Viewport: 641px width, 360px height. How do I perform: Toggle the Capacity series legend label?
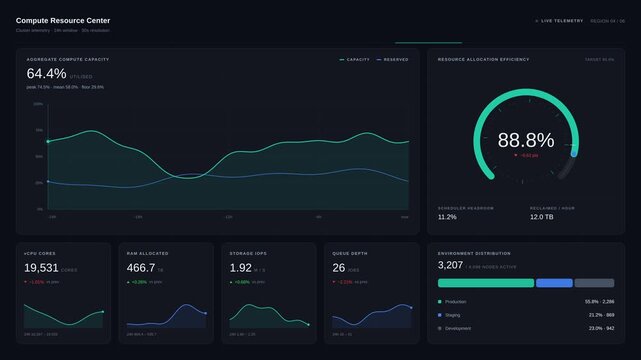358,60
